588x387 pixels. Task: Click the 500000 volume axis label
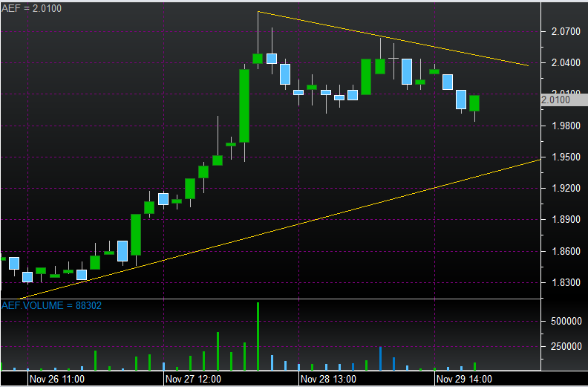coord(562,322)
